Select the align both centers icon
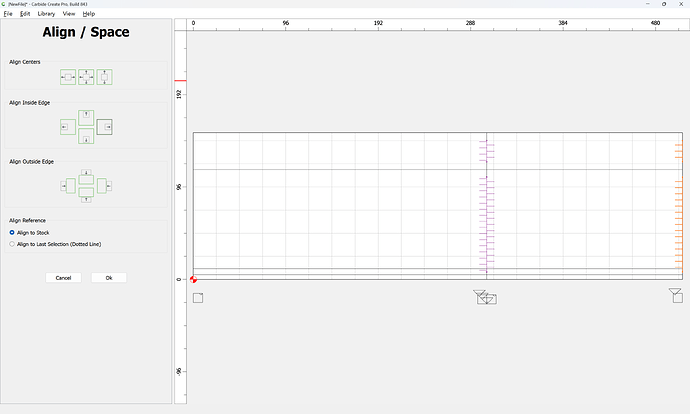Image resolution: width=690 pixels, height=414 pixels. (86, 77)
